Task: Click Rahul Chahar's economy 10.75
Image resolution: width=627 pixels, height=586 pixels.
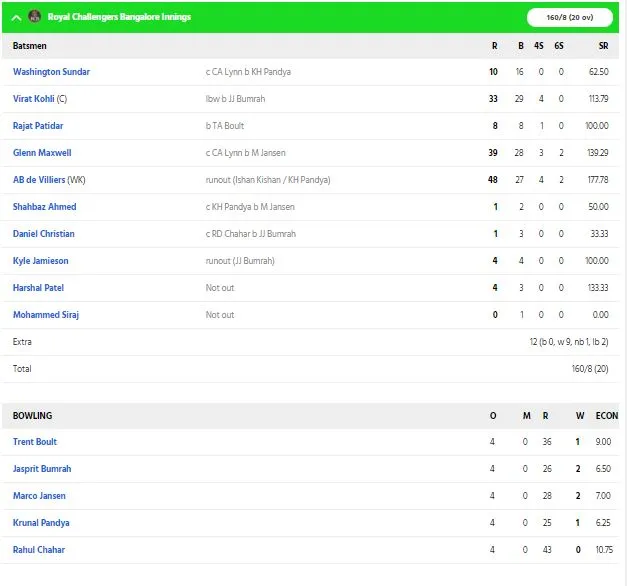Action: [604, 550]
